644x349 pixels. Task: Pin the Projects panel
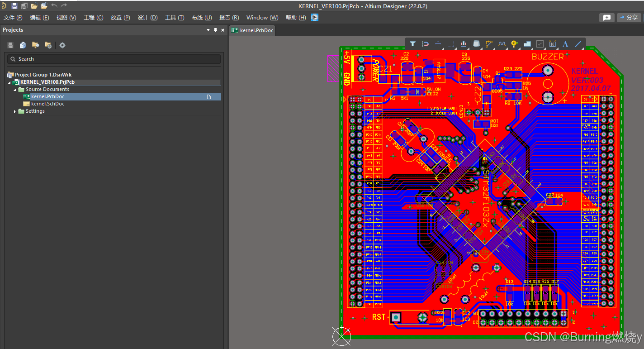tap(215, 30)
